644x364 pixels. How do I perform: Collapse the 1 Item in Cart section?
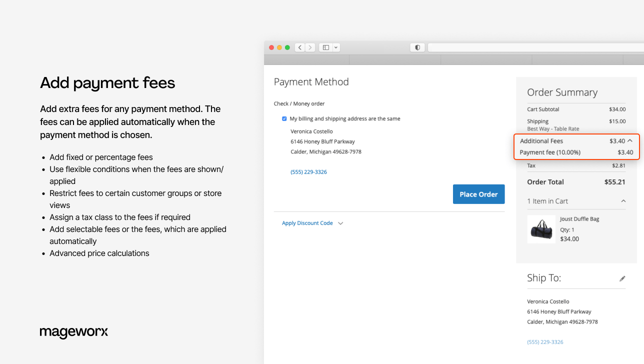(623, 201)
